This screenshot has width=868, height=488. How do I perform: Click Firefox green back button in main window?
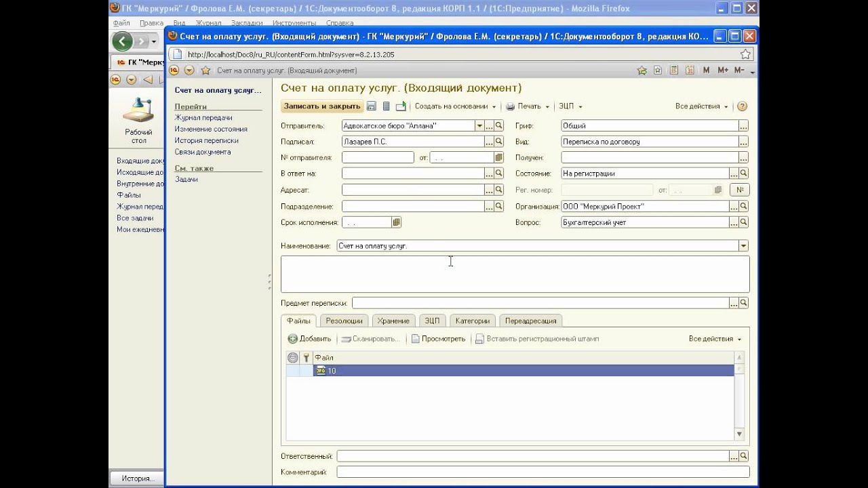point(122,41)
